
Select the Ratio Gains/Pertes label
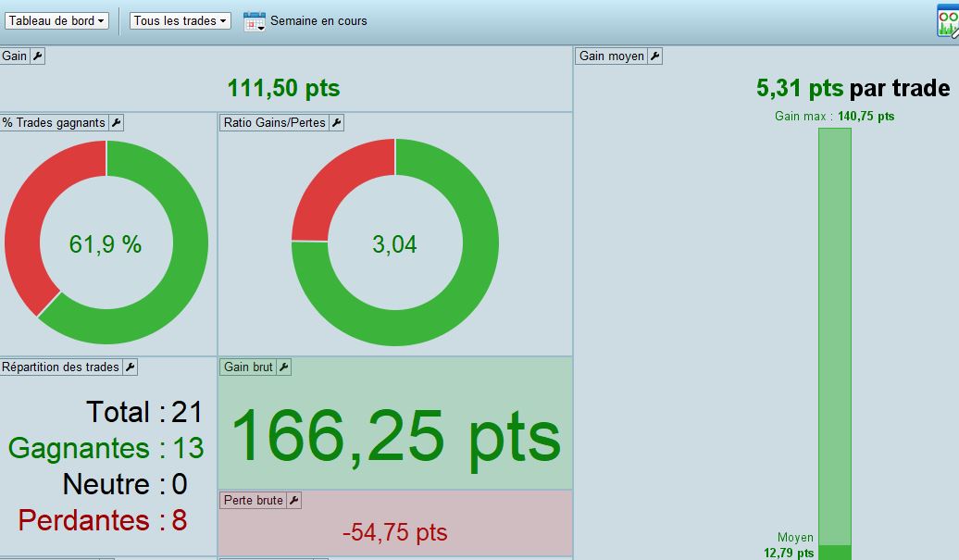pyautogui.click(x=275, y=123)
